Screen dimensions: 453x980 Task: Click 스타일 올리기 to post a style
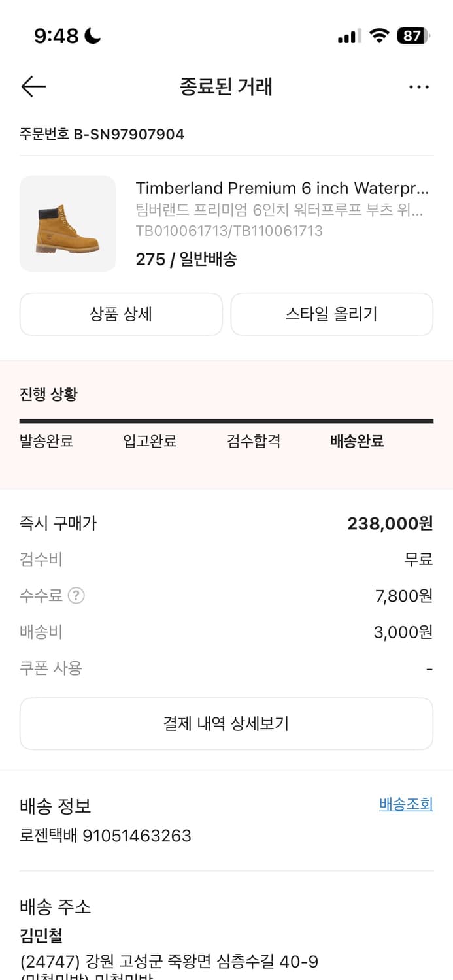click(331, 314)
